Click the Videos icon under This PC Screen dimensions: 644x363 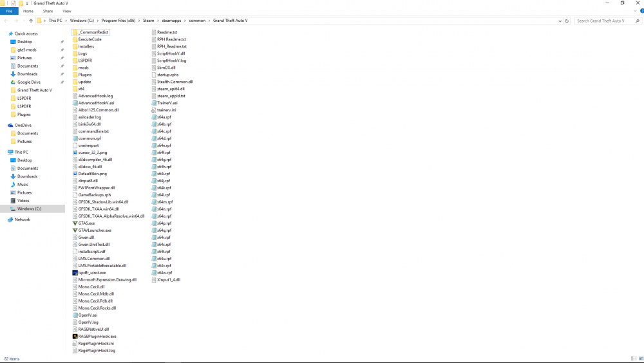click(13, 201)
